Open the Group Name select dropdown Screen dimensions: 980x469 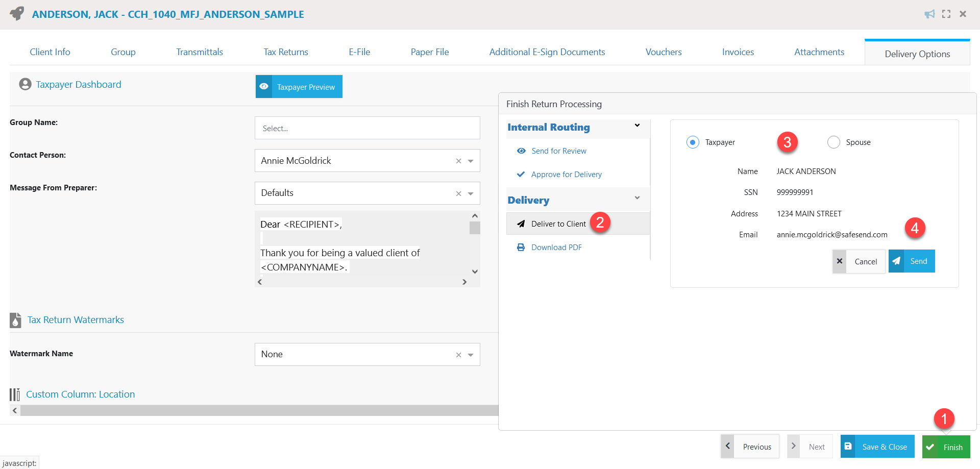367,128
